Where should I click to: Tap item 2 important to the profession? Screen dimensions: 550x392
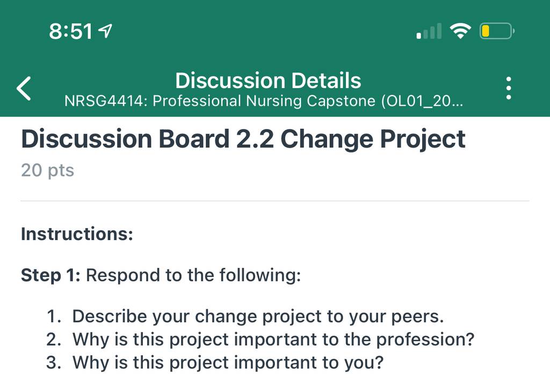260,339
